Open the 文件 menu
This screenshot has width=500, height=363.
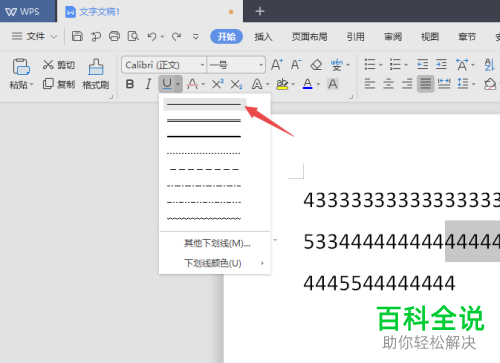pos(35,36)
